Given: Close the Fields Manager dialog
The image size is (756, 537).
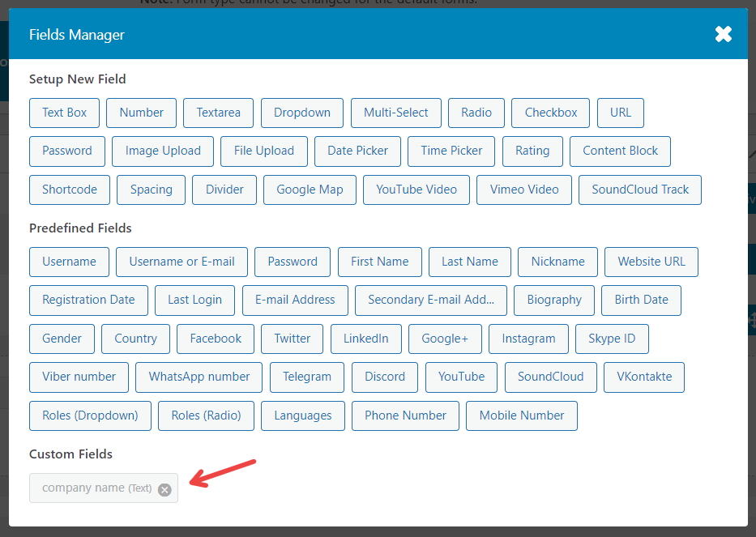Looking at the screenshot, I should (723, 34).
